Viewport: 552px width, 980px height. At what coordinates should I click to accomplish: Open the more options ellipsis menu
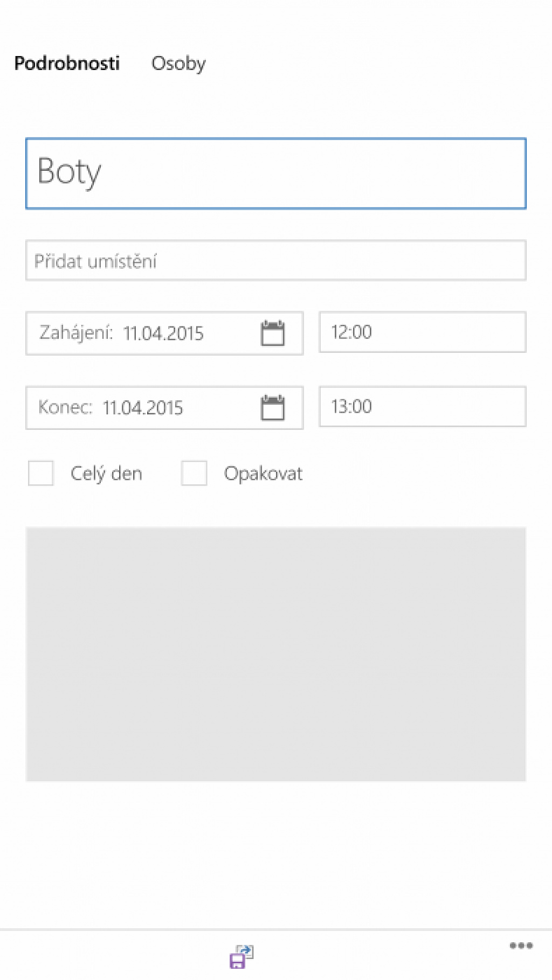point(521,946)
